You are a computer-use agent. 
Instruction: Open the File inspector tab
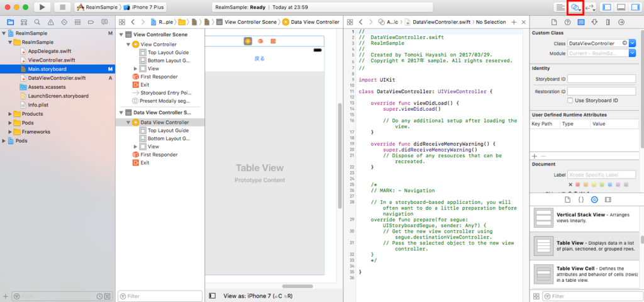coord(554,22)
